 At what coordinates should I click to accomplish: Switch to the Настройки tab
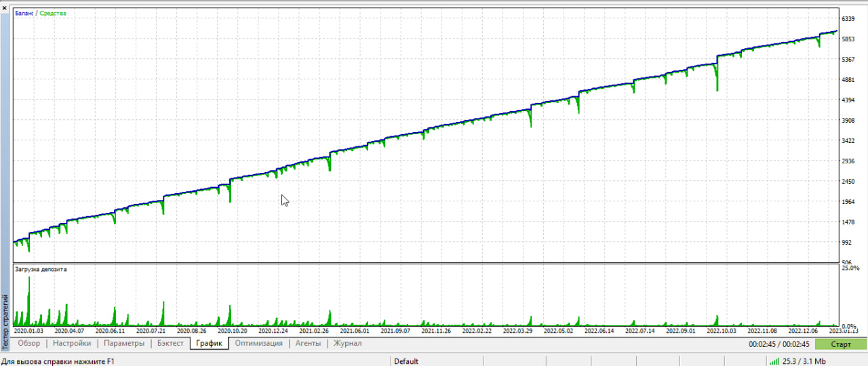tap(72, 344)
